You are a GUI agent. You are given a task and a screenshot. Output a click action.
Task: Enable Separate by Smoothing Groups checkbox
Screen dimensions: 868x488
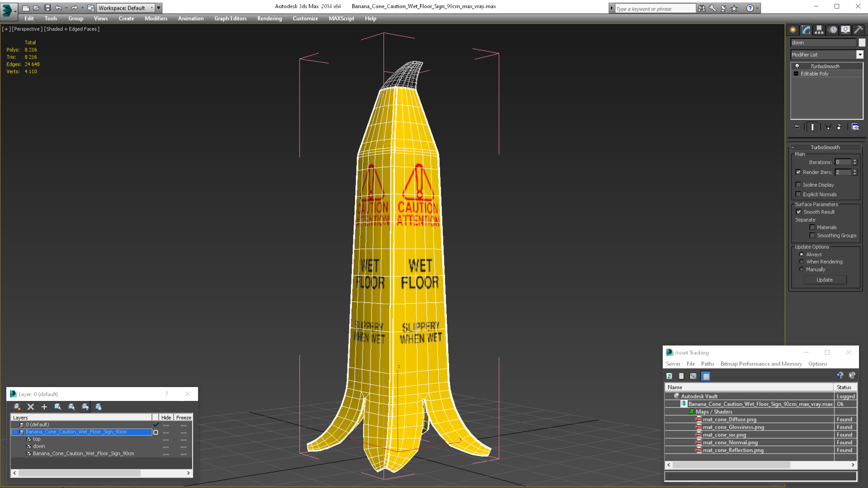point(813,235)
